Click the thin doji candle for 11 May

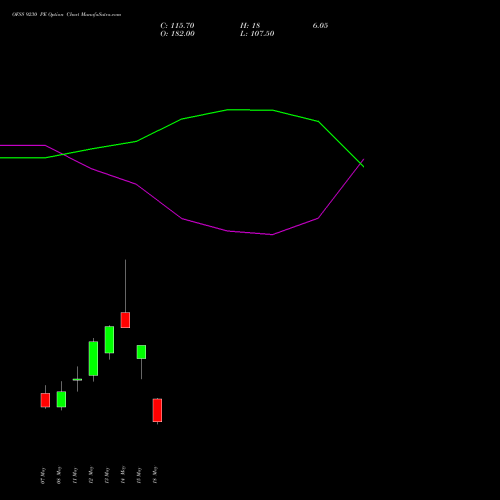(x=77, y=379)
